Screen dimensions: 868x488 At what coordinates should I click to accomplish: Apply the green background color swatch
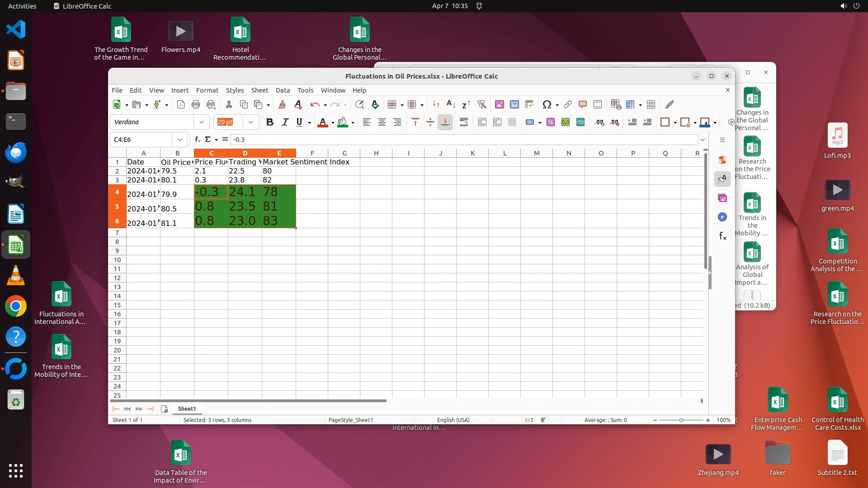[x=342, y=122]
